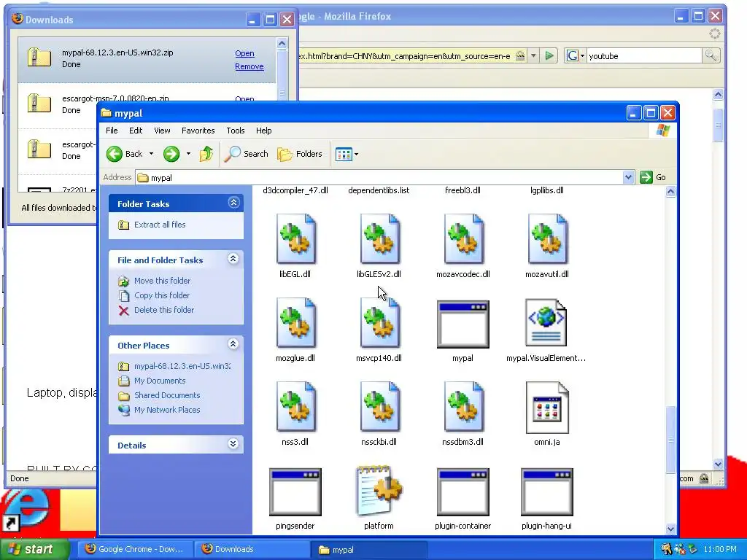Select the platform settings file icon
The height and width of the screenshot is (560, 747).
coord(379,491)
